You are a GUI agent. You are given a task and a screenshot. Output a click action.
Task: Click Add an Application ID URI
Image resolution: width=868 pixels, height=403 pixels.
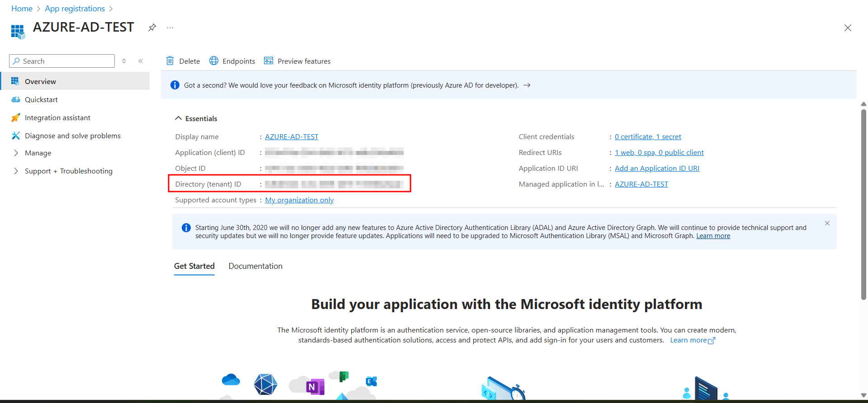tap(657, 168)
